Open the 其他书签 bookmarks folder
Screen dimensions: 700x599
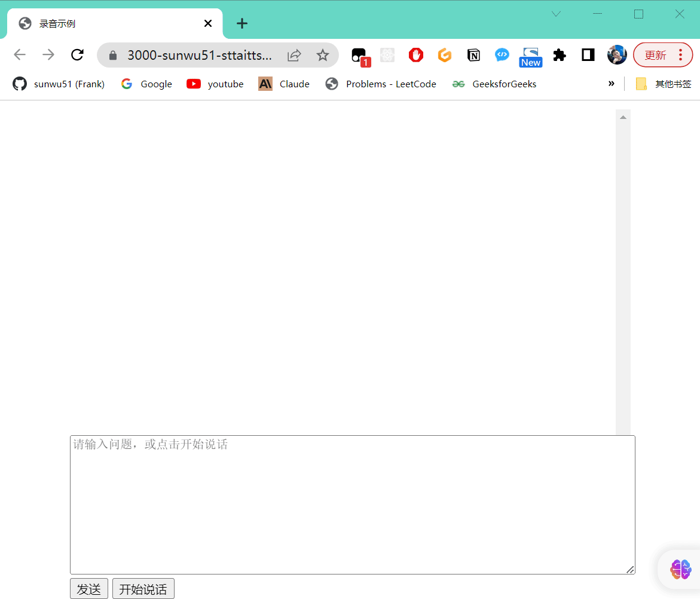[664, 84]
